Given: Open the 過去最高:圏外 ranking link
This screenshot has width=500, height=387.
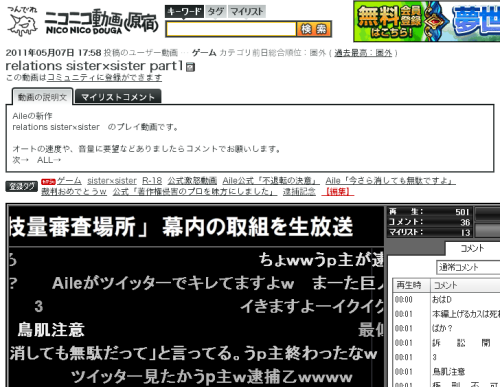Looking at the screenshot, I should pyautogui.click(x=363, y=53).
